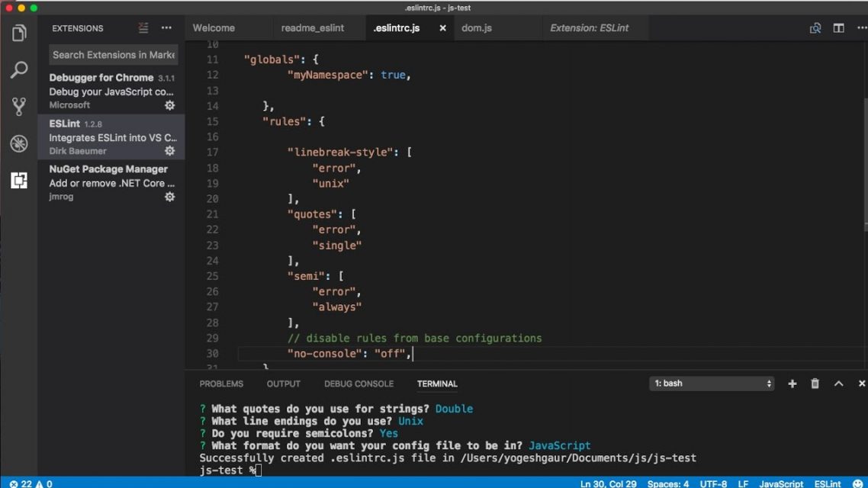The image size is (868, 488).
Task: Click the feedback smiley in the status bar
Action: pyautogui.click(x=856, y=483)
